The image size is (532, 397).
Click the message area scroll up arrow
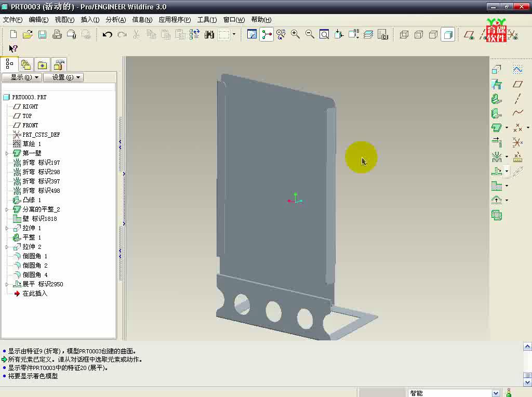[x=527, y=347]
